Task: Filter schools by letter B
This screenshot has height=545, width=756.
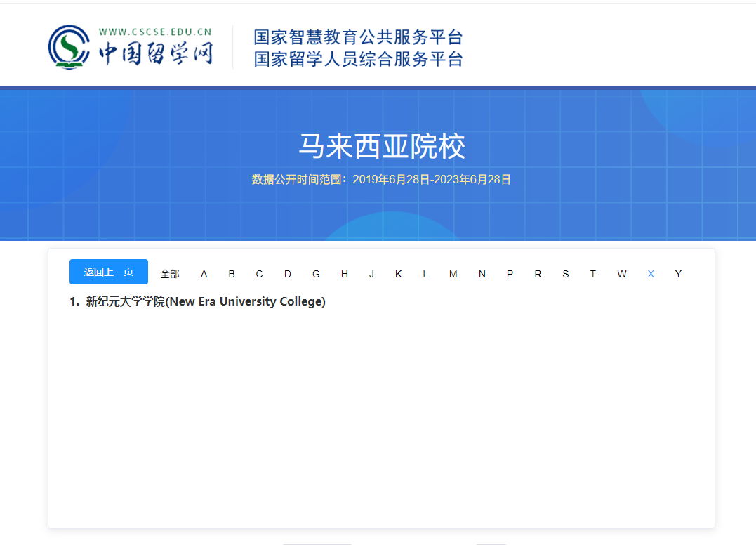Action: click(x=232, y=274)
